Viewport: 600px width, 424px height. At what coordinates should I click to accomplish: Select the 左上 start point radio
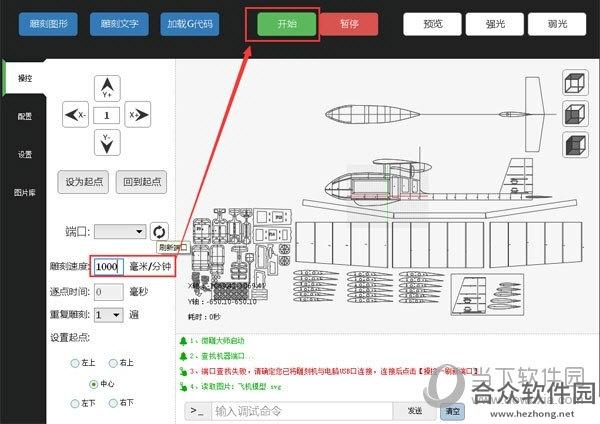(x=75, y=363)
